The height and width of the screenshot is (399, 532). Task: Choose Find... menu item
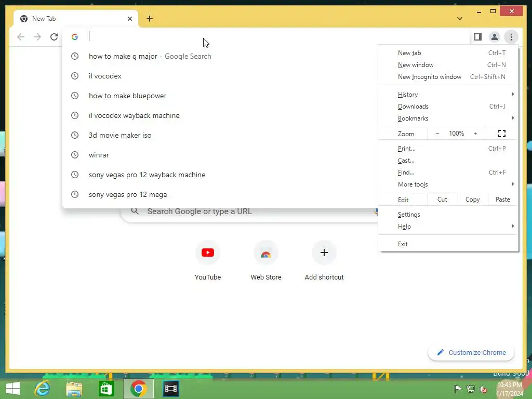click(448, 172)
